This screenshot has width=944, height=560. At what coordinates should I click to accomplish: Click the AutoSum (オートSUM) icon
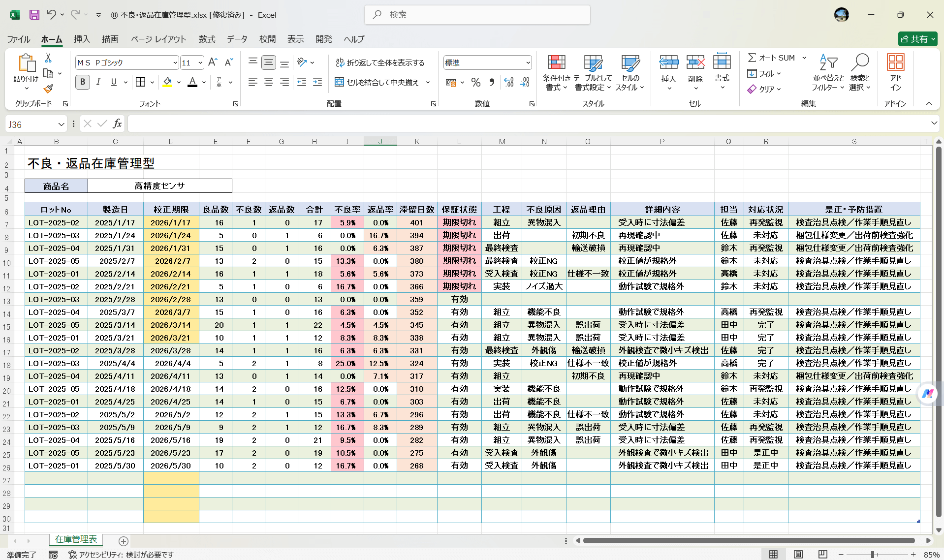[753, 57]
